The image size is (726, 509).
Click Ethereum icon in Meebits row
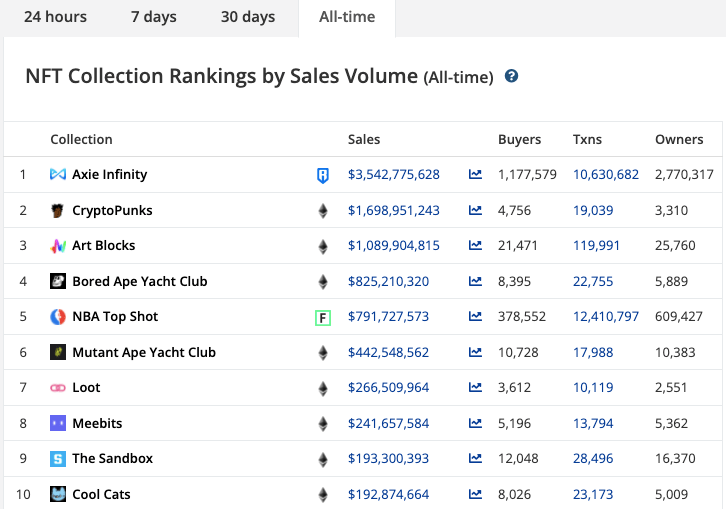tap(323, 424)
